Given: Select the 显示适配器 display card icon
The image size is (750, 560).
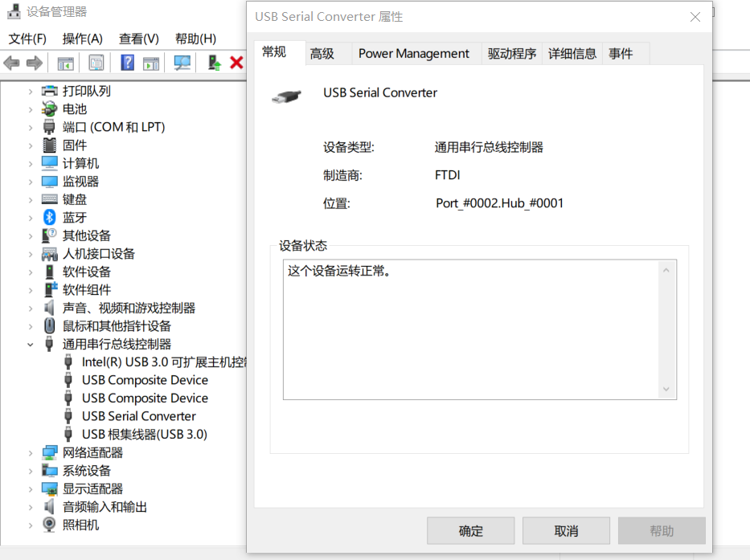Looking at the screenshot, I should tap(49, 488).
